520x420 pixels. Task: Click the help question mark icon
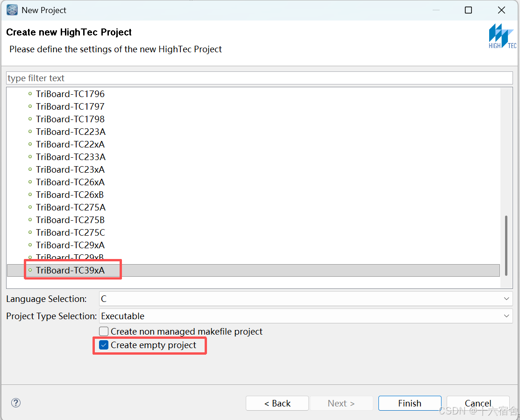point(16,403)
